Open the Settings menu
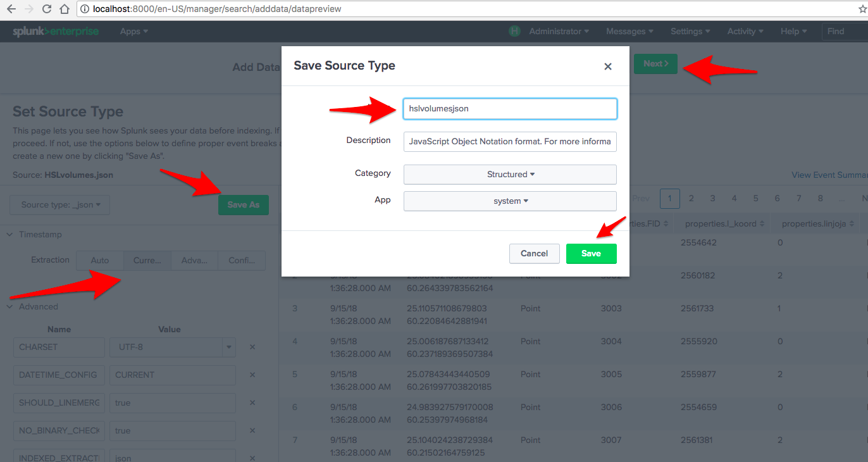 click(690, 31)
